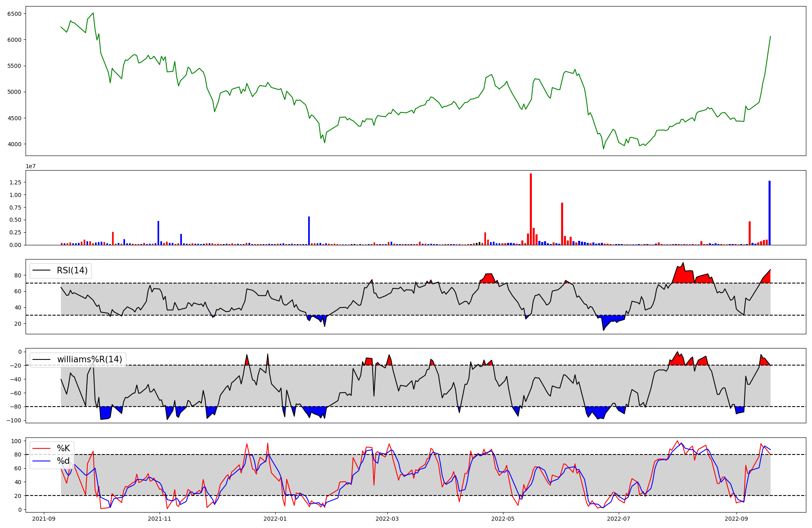Viewport: 812px width, 528px height.
Task: Click the 6500 price axis tick label
Action: (14, 14)
